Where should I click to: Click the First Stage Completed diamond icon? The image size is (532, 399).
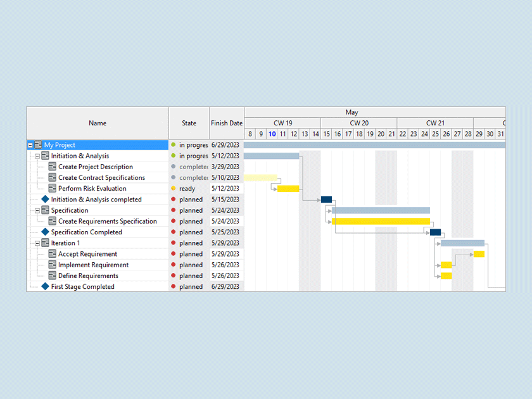[x=45, y=286]
